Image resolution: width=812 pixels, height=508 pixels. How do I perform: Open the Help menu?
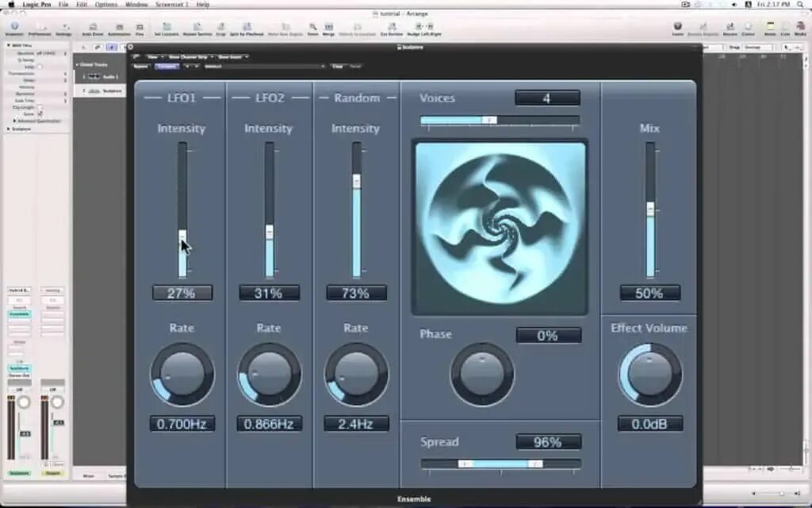[202, 4]
